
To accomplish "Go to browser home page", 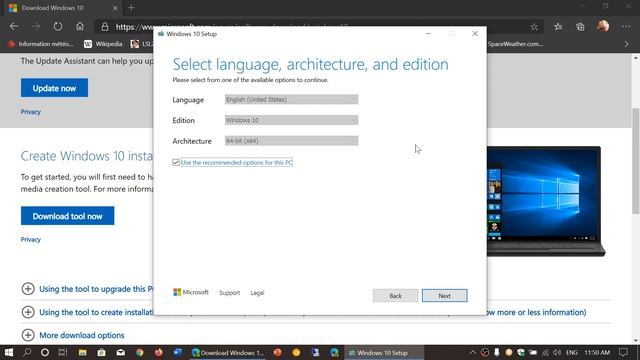I will click(x=80, y=27).
